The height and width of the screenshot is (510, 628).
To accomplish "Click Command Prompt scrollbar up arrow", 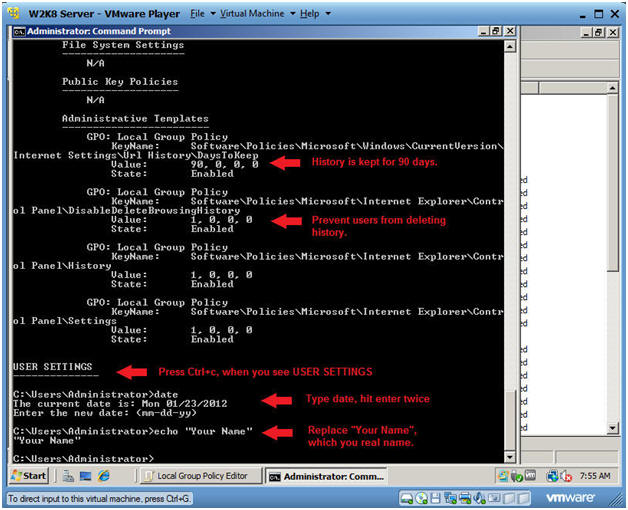I will point(509,47).
